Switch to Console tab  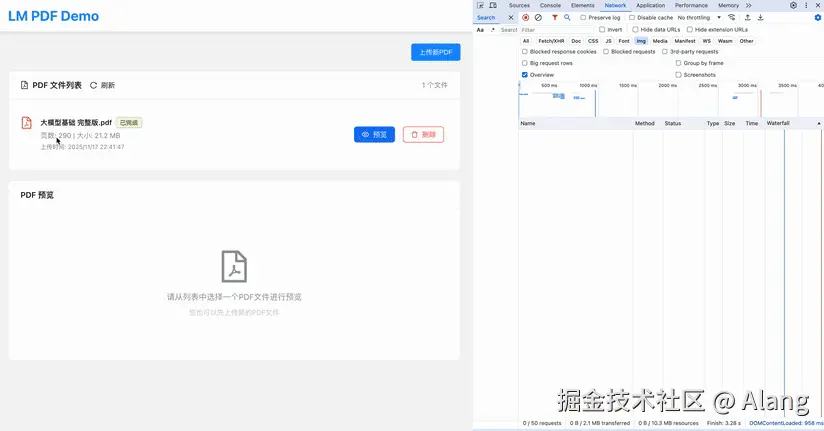[x=550, y=5]
